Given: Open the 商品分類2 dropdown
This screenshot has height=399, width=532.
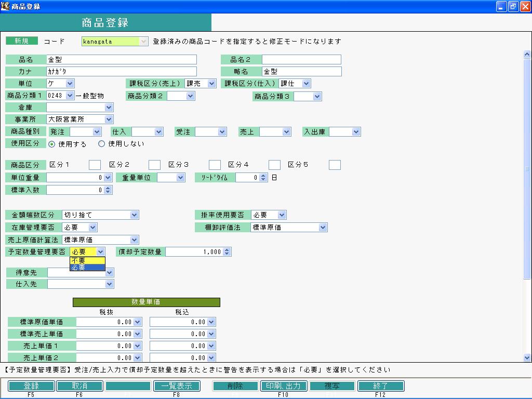Looking at the screenshot, I should click(190, 96).
